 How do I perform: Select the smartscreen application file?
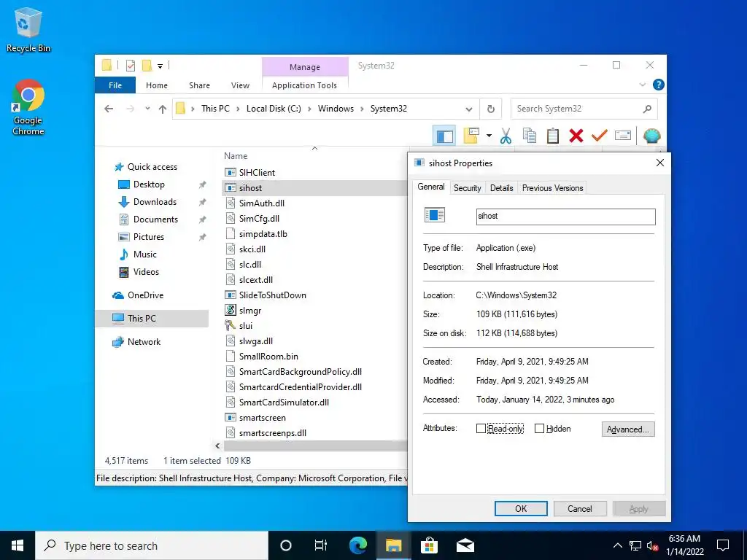click(255, 418)
